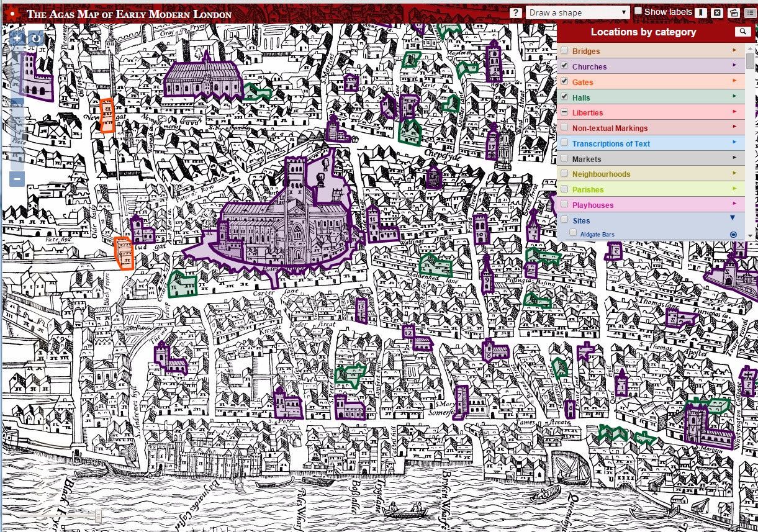The image size is (758, 532).
Task: Open the help question mark button
Action: click(515, 12)
